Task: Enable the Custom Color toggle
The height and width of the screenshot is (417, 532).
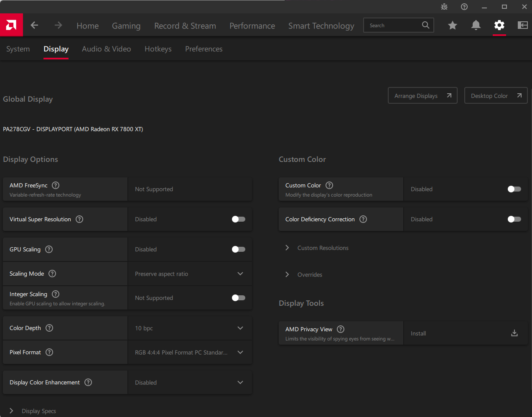Action: point(514,189)
